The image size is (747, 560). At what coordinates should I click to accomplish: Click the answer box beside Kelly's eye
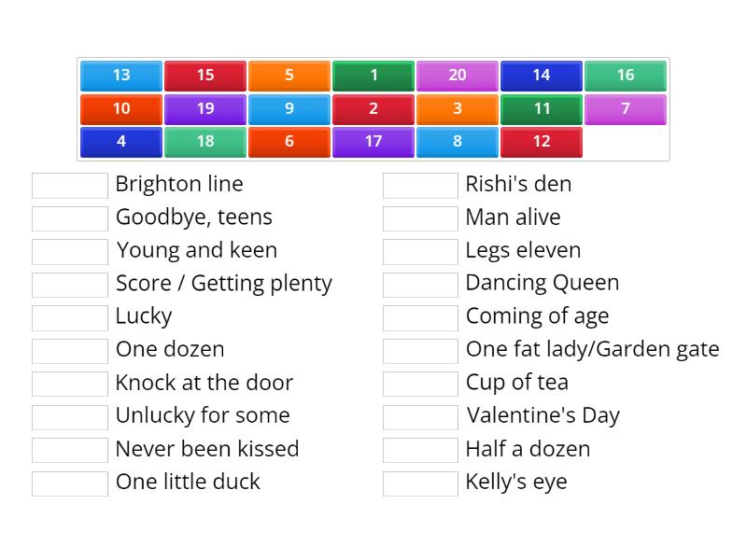pyautogui.click(x=420, y=483)
